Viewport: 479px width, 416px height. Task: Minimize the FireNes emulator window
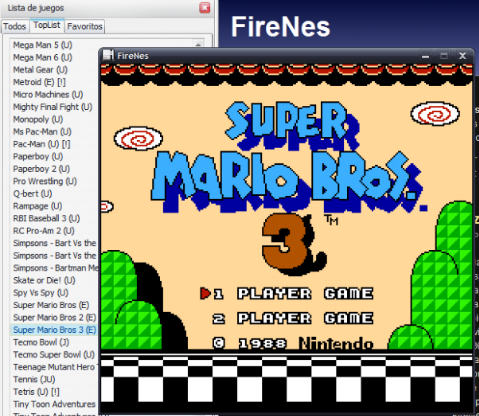[x=425, y=56]
